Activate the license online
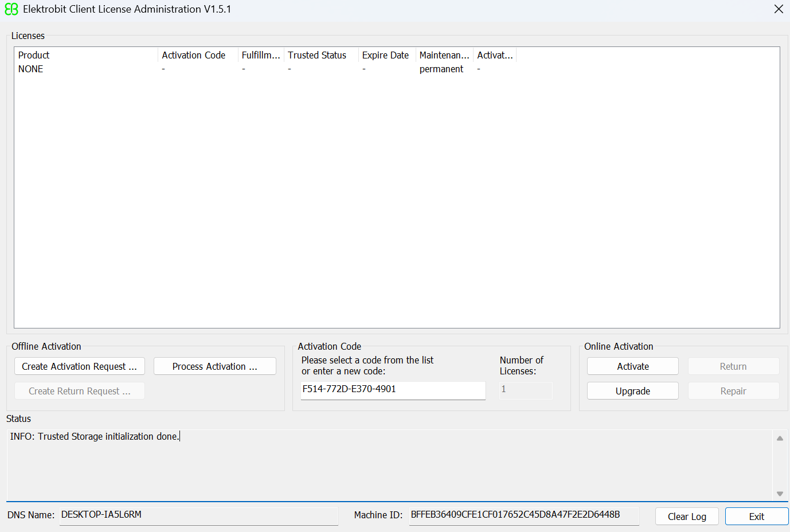 pos(633,366)
